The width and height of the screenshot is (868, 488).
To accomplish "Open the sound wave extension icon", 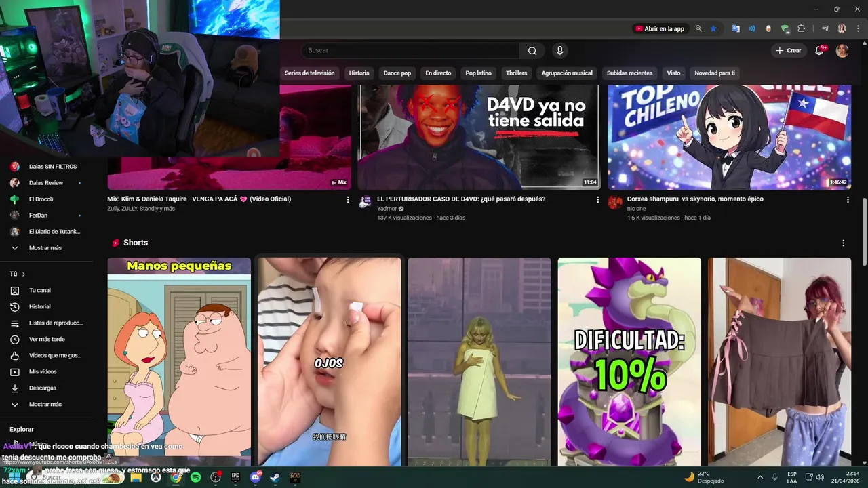I will (752, 28).
